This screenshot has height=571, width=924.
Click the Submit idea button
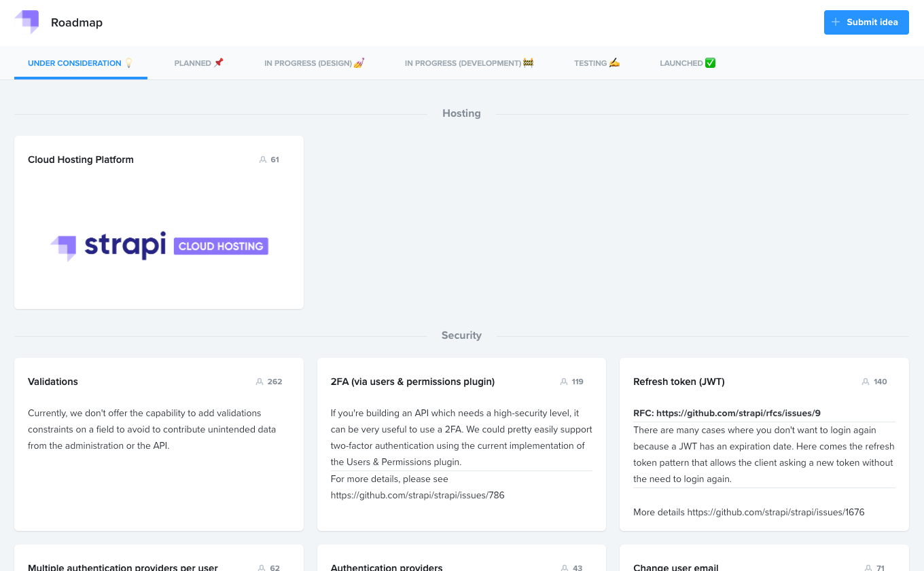[x=866, y=22]
